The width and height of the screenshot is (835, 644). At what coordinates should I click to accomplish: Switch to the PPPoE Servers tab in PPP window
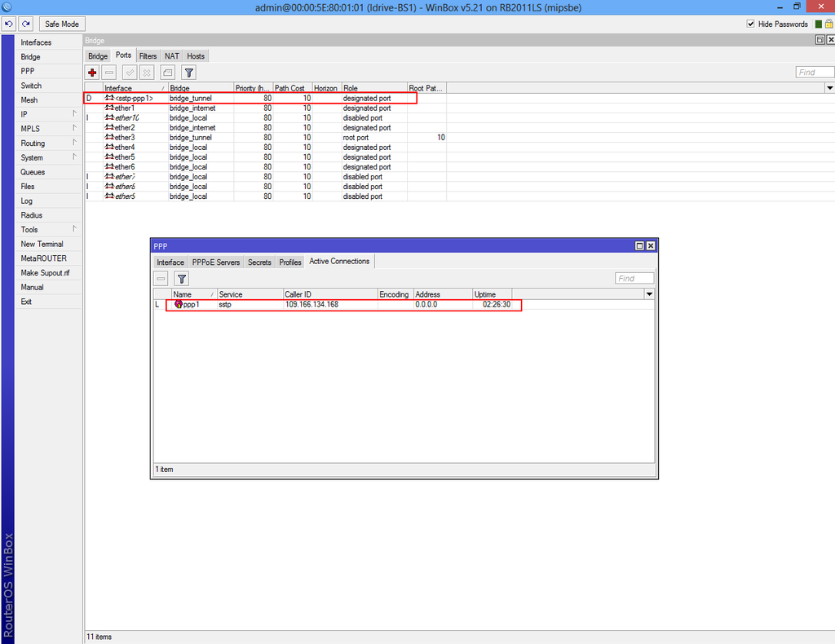pyautogui.click(x=216, y=262)
